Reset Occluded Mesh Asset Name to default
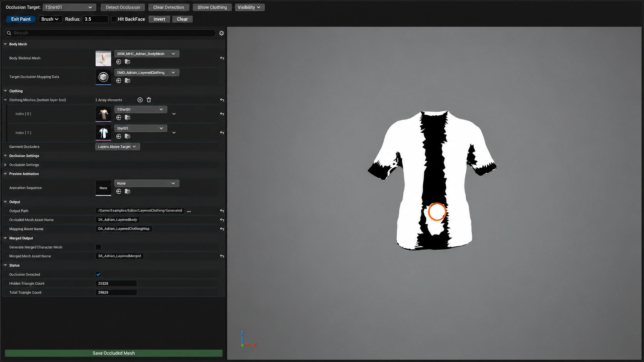Screen dimensions: 644x362 tap(222, 220)
